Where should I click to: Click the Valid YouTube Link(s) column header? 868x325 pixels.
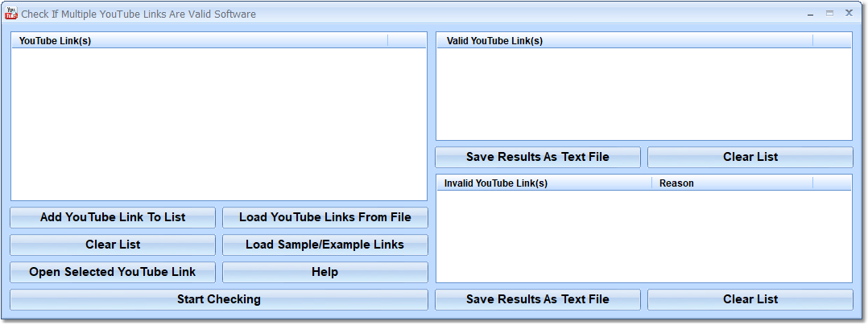(625, 41)
